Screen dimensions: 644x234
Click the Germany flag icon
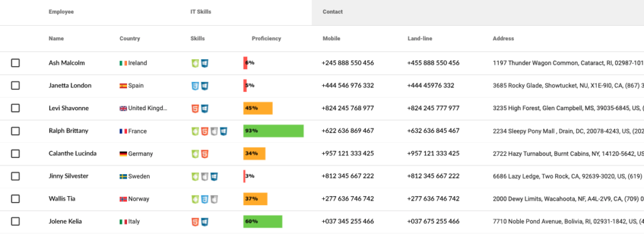pyautogui.click(x=123, y=154)
